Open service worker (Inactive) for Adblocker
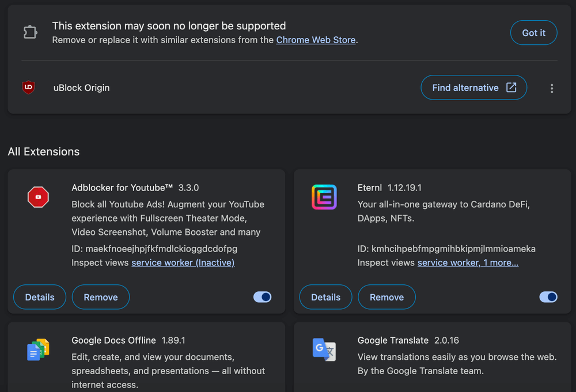 click(x=183, y=262)
